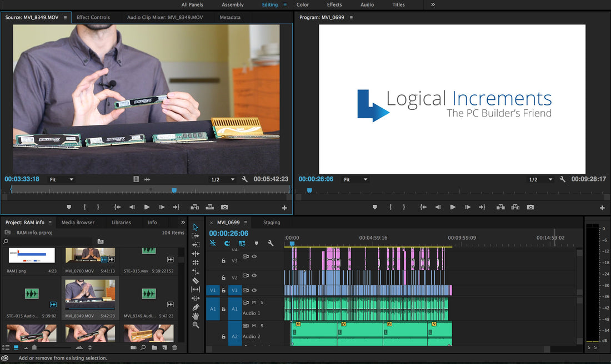This screenshot has height=364, width=611.
Task: Expand the overflow workspaces chevron at top
Action: 433,4
